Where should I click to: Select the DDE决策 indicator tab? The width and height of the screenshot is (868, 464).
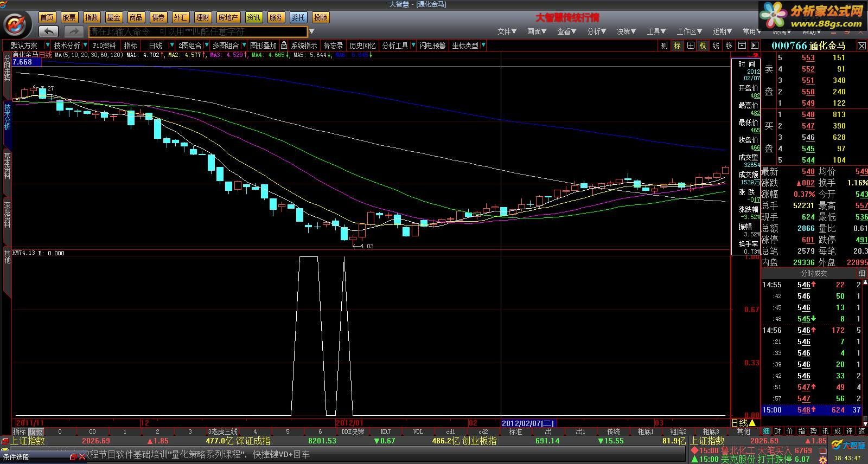click(x=353, y=431)
